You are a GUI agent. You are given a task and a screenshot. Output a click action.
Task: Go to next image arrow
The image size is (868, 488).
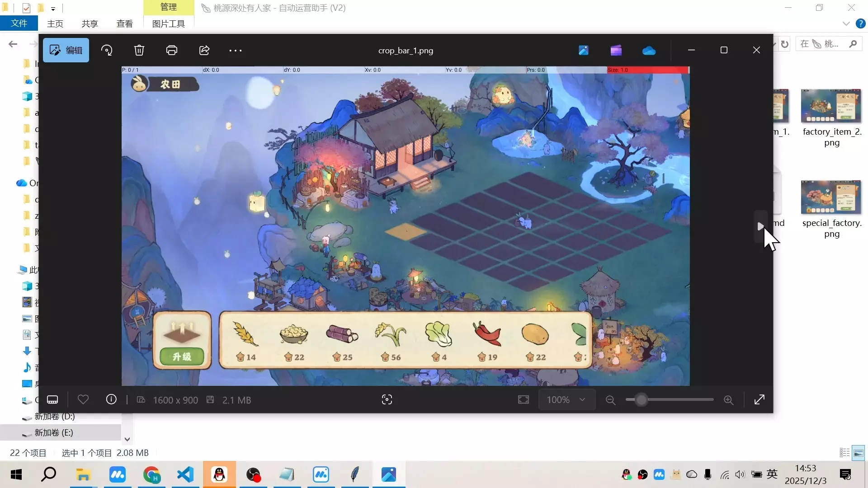pyautogui.click(x=760, y=226)
